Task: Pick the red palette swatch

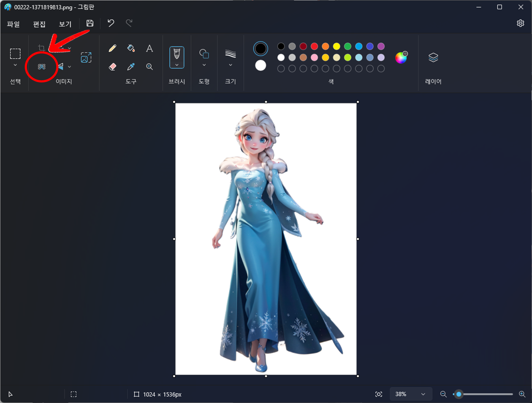Action: coord(314,46)
